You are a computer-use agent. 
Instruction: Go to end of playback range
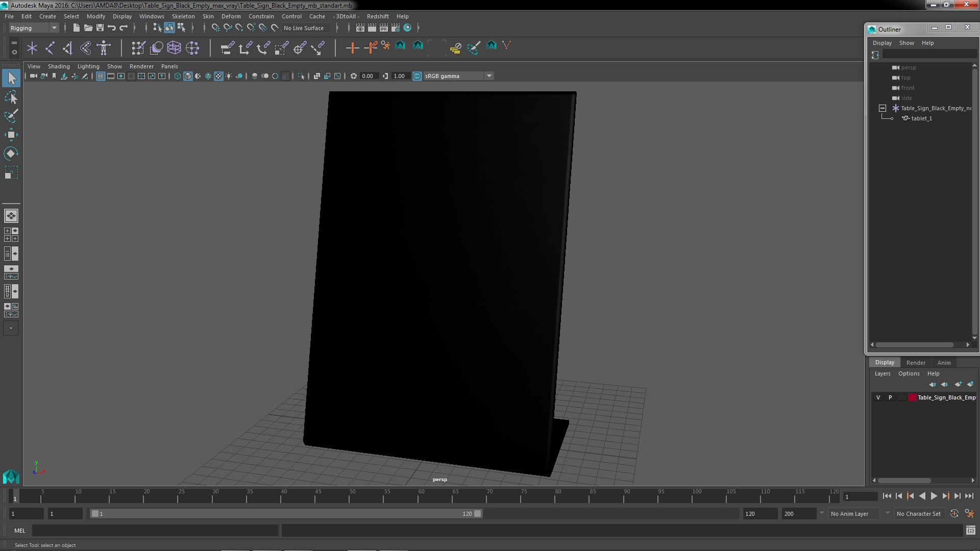(x=969, y=496)
